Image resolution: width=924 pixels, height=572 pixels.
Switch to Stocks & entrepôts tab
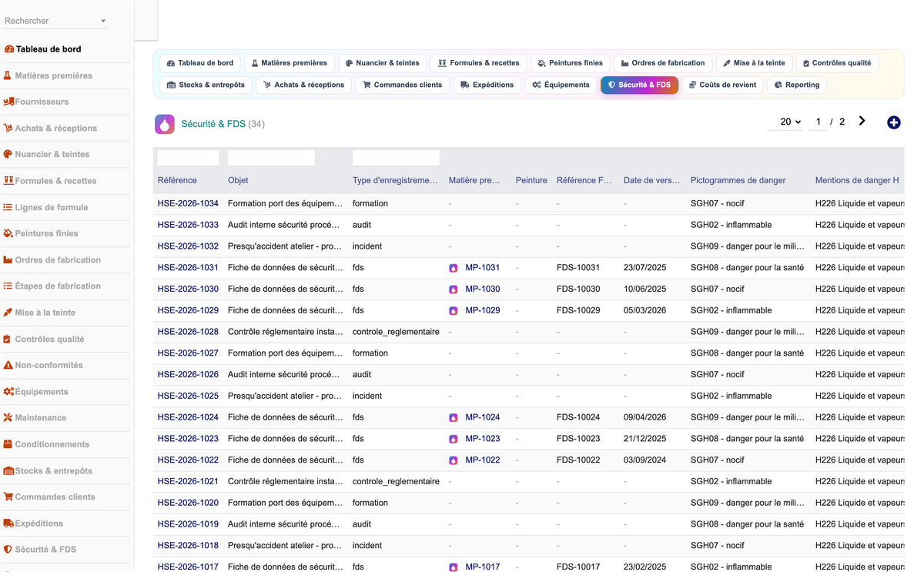pos(206,85)
